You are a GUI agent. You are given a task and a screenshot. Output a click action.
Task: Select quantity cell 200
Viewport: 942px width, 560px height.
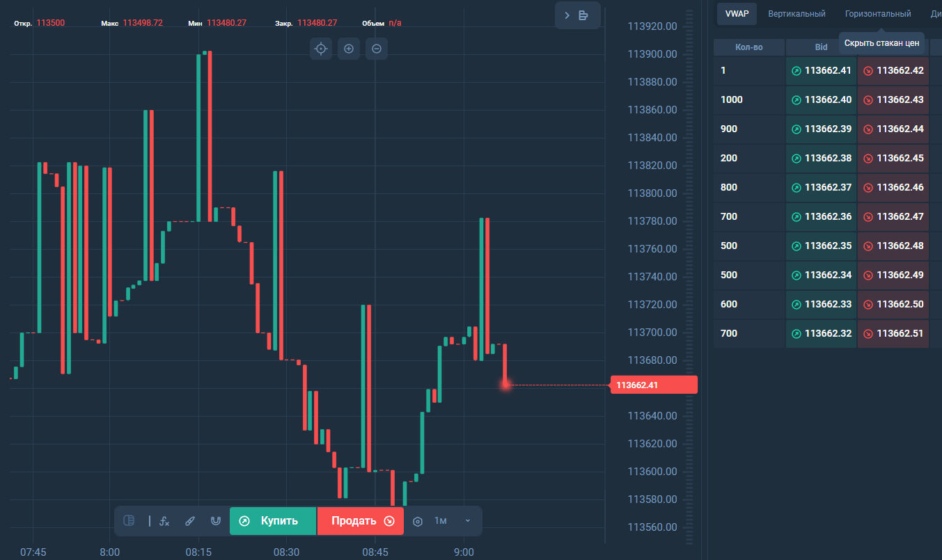(749, 159)
